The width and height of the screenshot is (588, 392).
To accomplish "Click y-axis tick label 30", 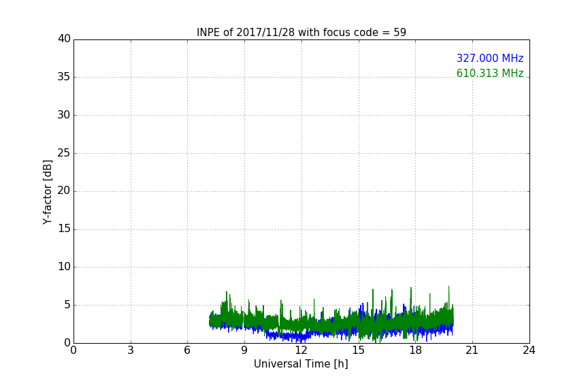I will coord(64,115).
